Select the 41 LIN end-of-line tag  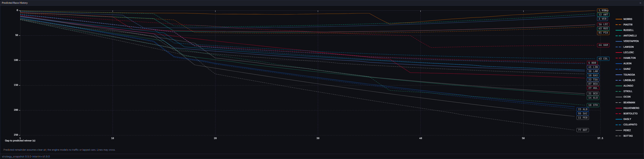pyautogui.click(x=593, y=67)
